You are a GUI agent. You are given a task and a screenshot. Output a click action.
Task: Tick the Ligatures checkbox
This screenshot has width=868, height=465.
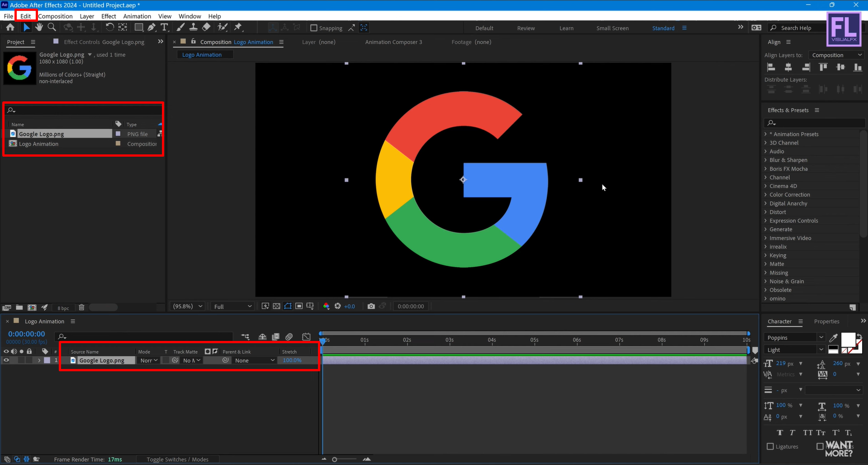pos(770,446)
